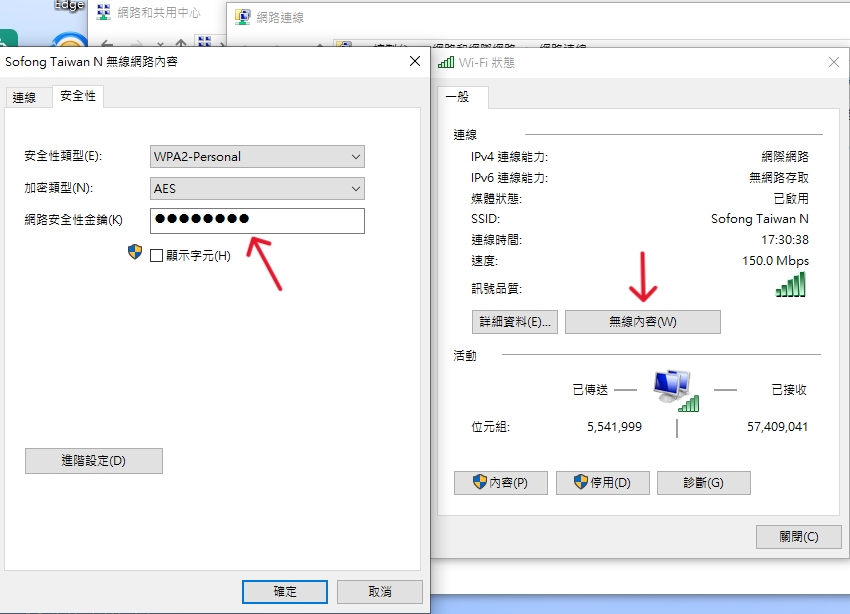Screen dimensions: 850x614
Task: Click the UAC shield icon beside 顯示字元
Action: [x=135, y=252]
